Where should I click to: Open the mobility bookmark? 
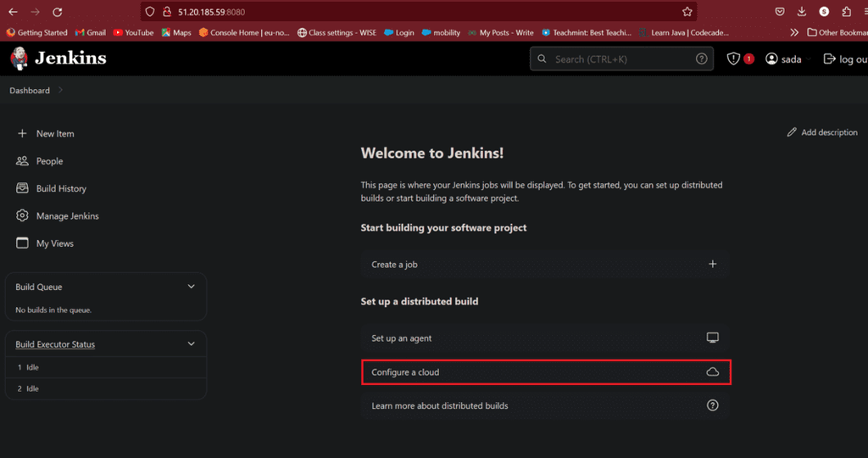point(441,33)
